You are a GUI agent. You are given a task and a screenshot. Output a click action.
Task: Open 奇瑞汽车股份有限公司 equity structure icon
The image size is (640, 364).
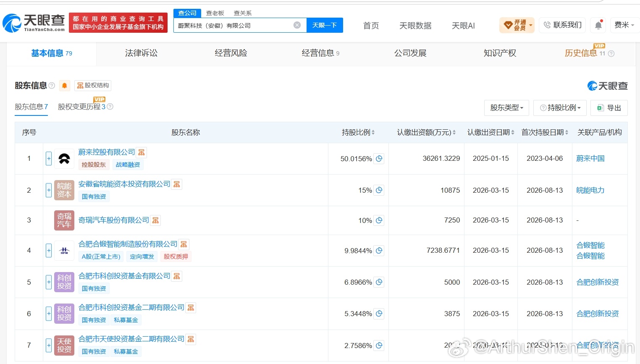155,220
